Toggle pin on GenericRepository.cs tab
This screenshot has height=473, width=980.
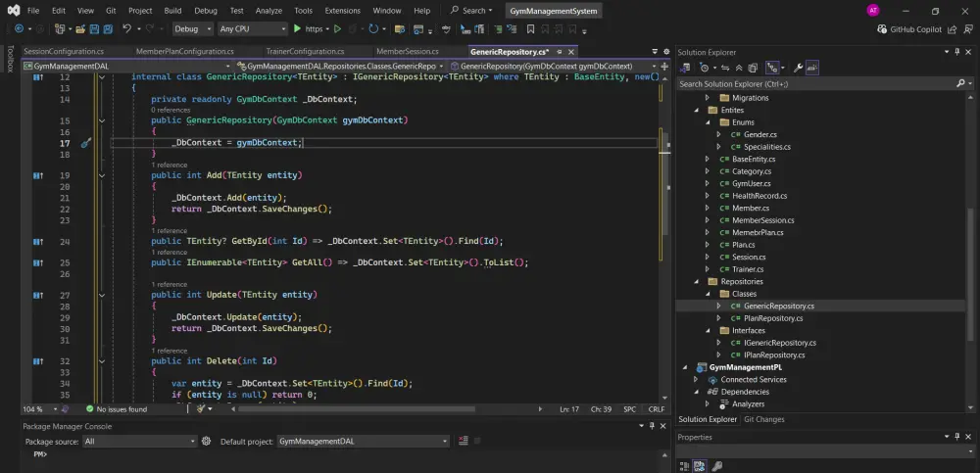pos(560,52)
